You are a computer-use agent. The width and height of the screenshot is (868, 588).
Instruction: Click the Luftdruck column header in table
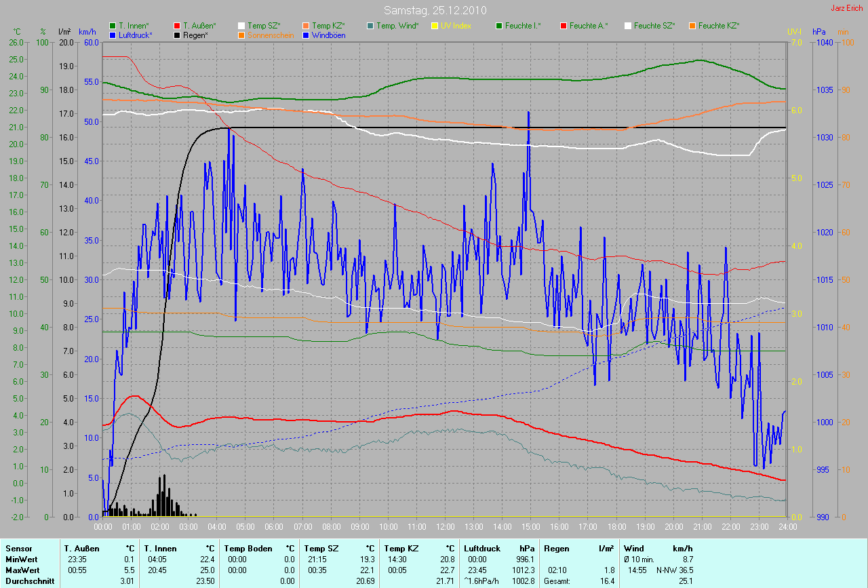[482, 548]
